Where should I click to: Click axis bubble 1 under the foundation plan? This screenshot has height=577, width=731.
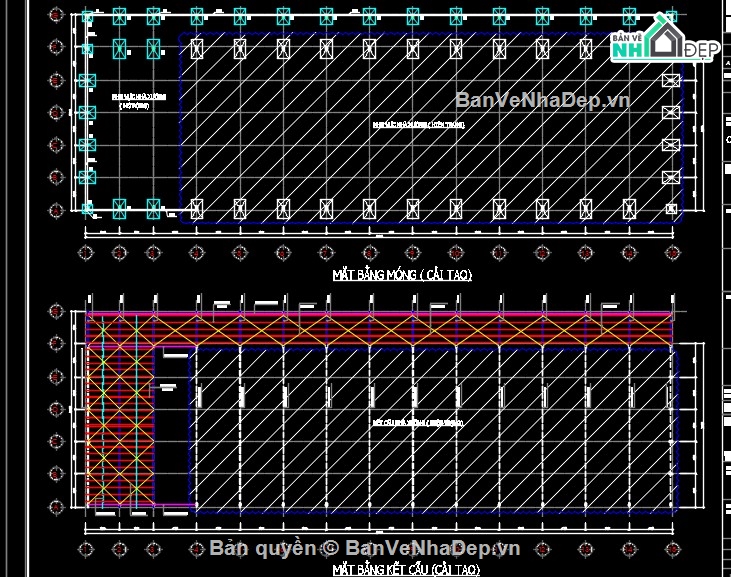tap(85, 253)
